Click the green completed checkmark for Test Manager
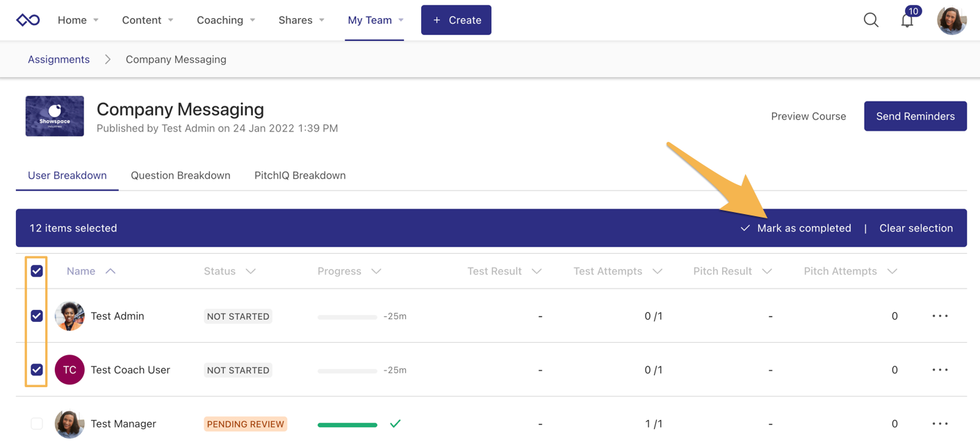This screenshot has height=447, width=980. [395, 423]
